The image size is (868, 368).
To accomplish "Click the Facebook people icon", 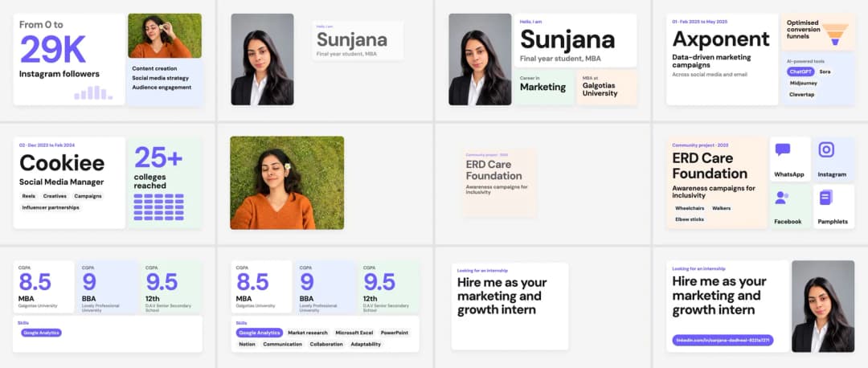I will pos(782,198).
